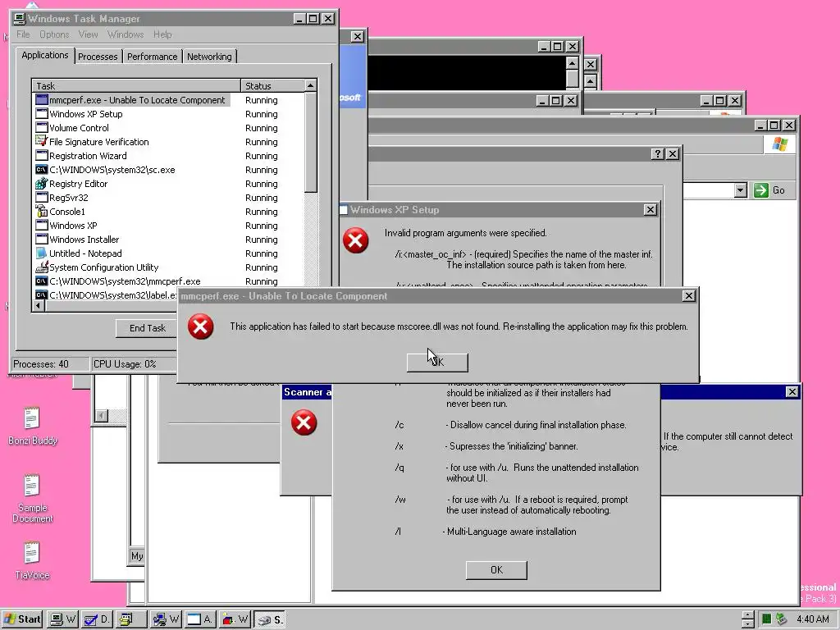Click the Task Manager CPU tray icon
Screen dimensions: 840x630
[767, 619]
